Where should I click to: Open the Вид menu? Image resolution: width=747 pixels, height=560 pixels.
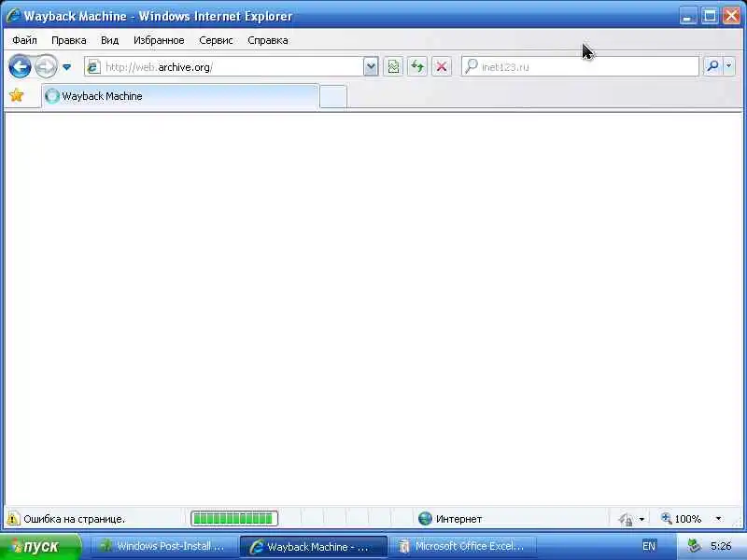(109, 40)
